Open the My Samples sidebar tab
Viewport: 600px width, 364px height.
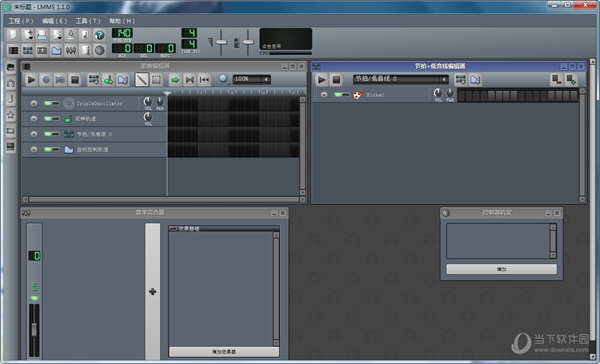[11, 99]
